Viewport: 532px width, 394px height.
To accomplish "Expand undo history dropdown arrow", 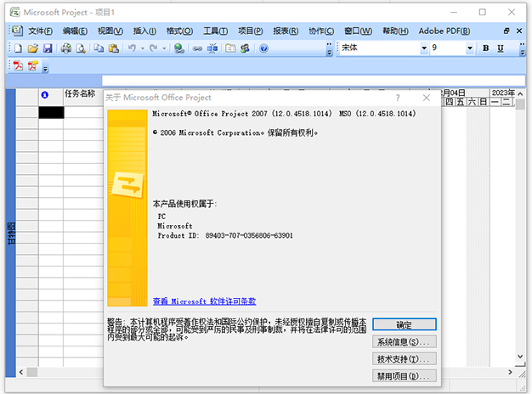I will click(x=143, y=48).
